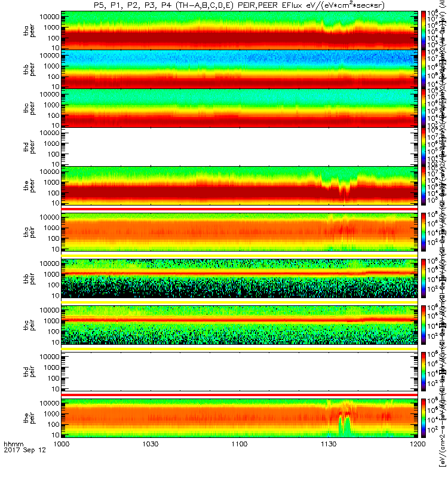Click the yellow bar above thc peir panel
This screenshot has height=478, width=448.
tap(240, 302)
